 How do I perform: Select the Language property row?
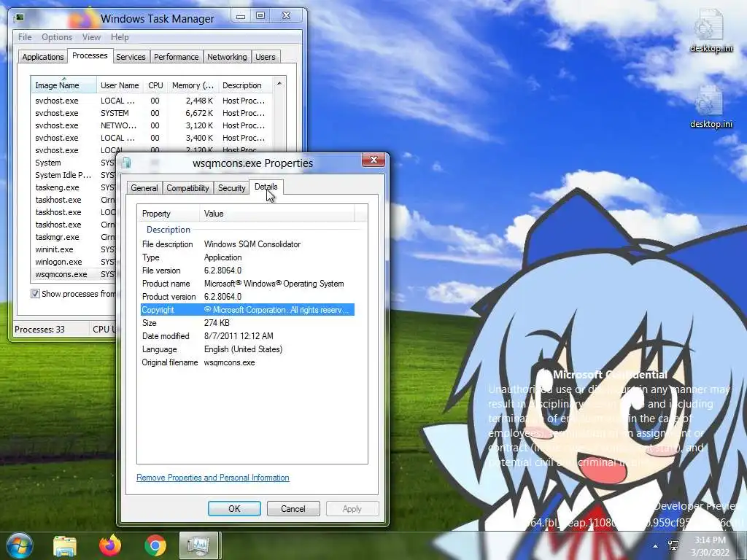point(247,349)
